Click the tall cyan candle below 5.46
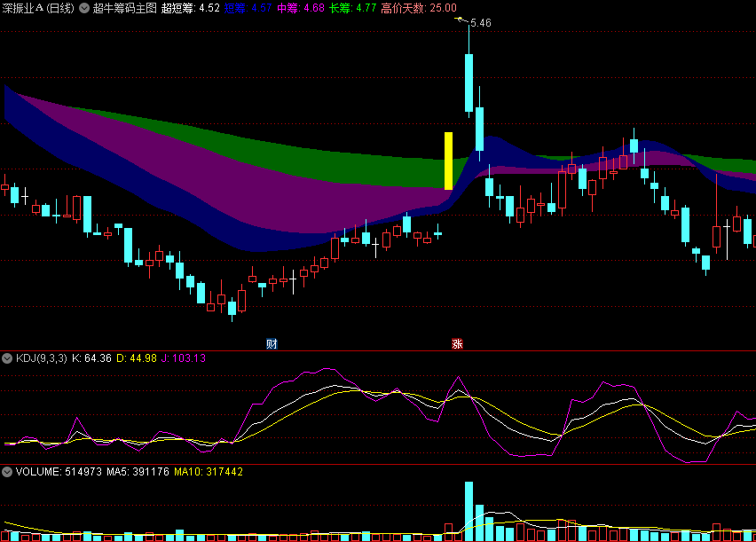 pos(469,82)
